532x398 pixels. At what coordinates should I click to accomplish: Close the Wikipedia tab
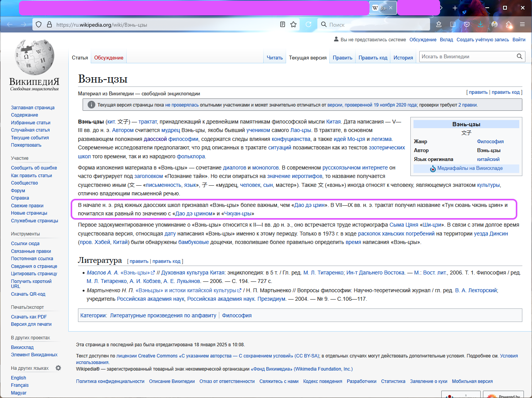point(391,8)
